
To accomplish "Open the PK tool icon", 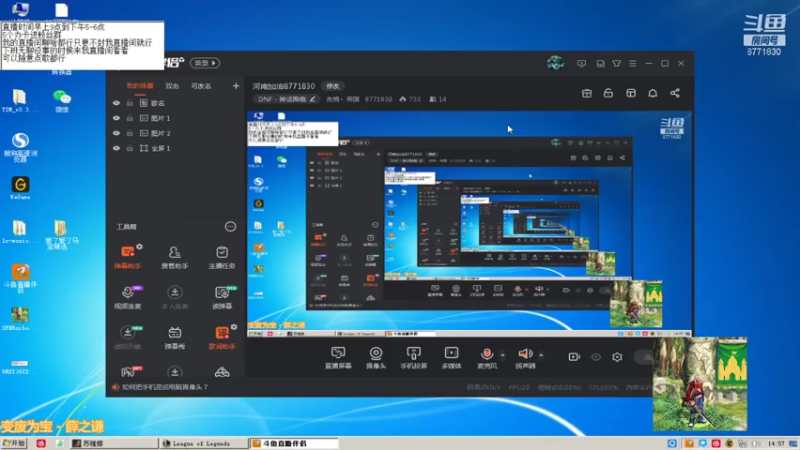I will coord(130,371).
